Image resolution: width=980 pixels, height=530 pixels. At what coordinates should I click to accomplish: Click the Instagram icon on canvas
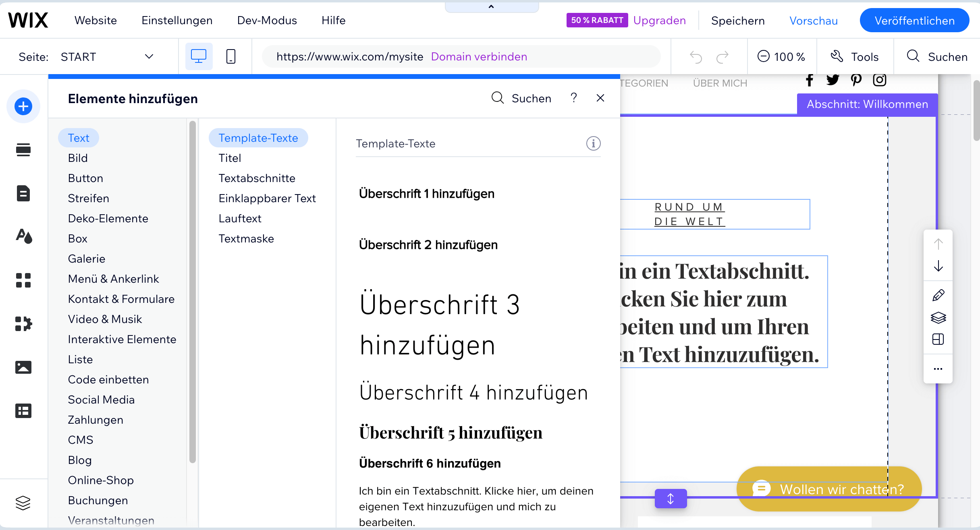(880, 80)
